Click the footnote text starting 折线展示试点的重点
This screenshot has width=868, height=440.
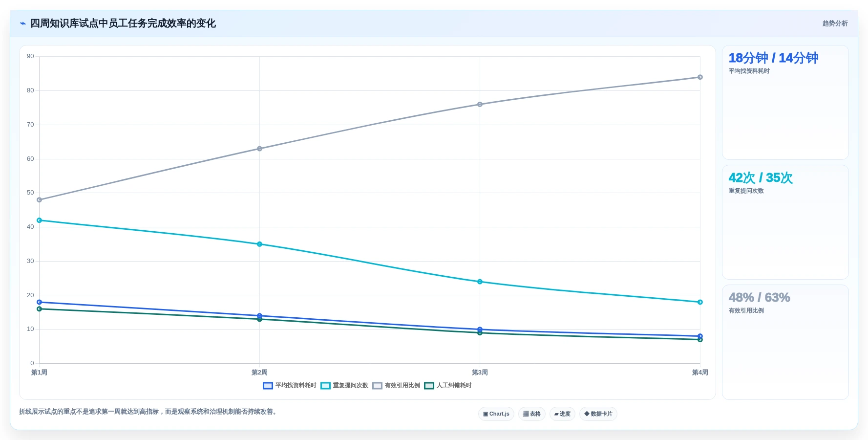[149, 412]
